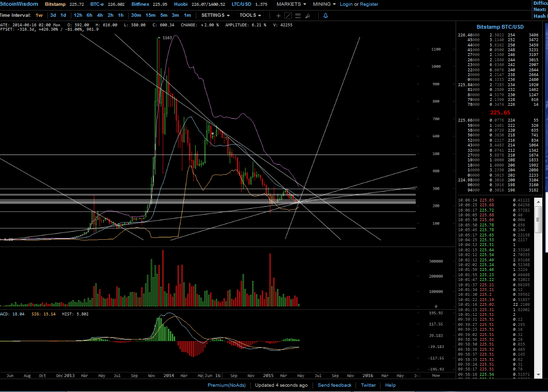
Task: Open the MARKETS dropdown menu
Action: tap(291, 4)
